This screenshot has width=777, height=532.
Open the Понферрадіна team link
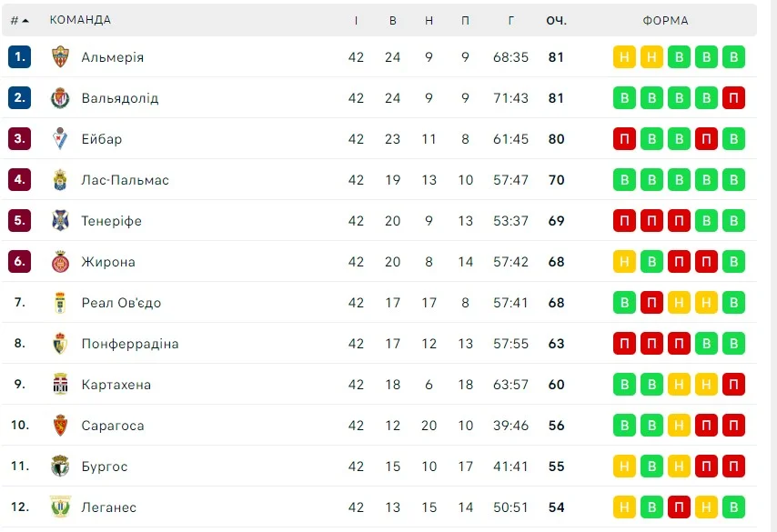coord(129,344)
